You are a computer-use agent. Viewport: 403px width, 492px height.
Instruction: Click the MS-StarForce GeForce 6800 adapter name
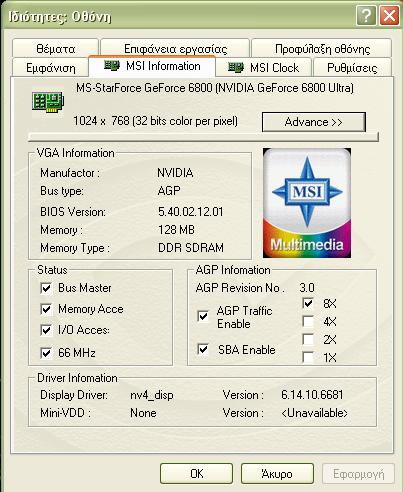click(215, 88)
